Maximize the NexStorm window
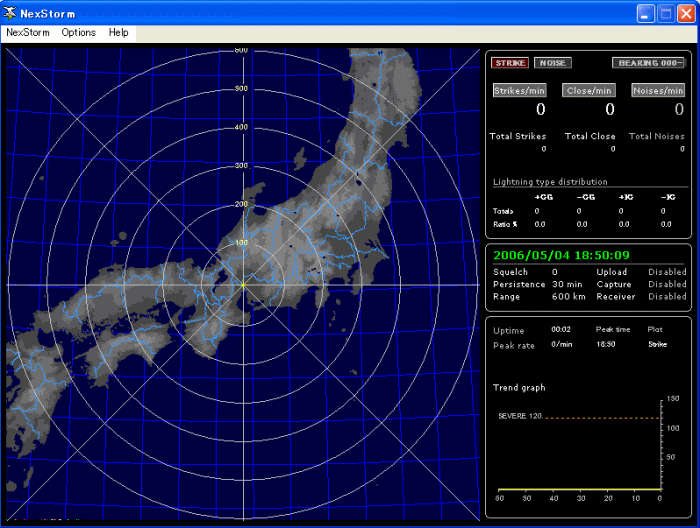Viewport: 700px width, 528px height. pos(665,14)
